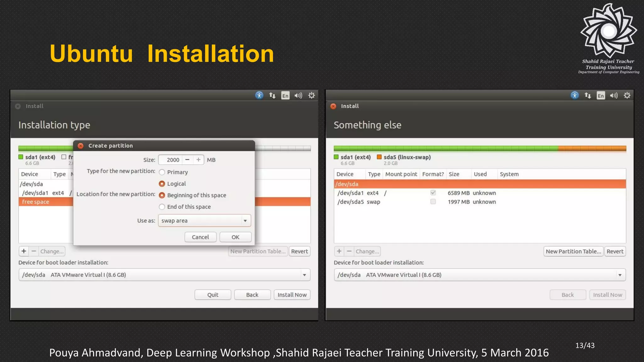
Task: Close the Create partition dialog
Action: pyautogui.click(x=80, y=145)
